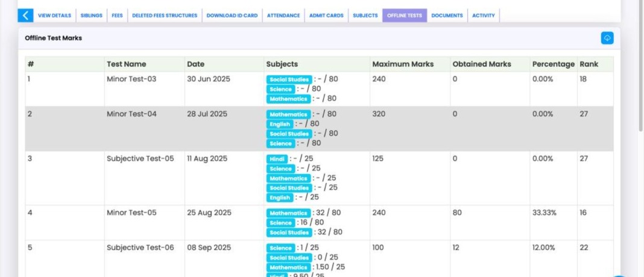
Task: Click the date 28 Jul 2025
Action: (x=207, y=114)
